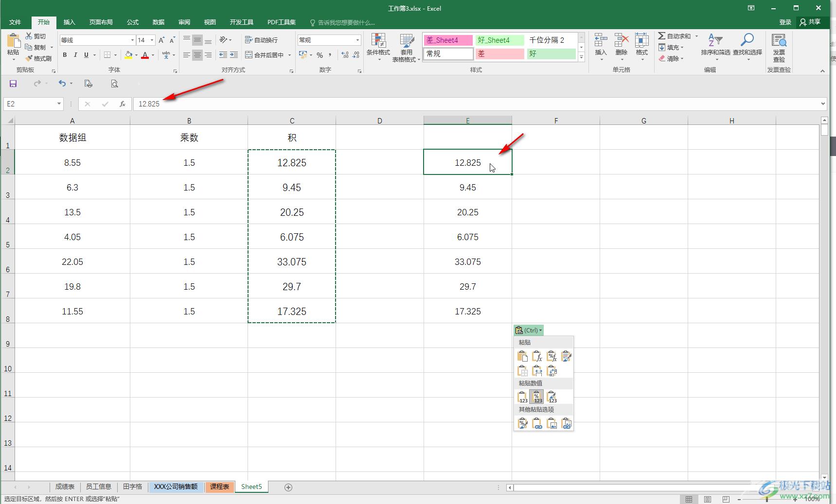This screenshot has width=836, height=504.
Task: Click the 条件格式 (Conditional Formatting) button
Action: click(378, 48)
